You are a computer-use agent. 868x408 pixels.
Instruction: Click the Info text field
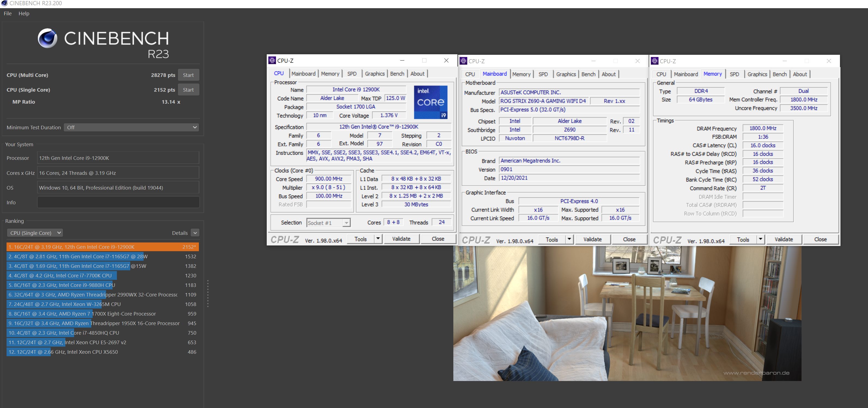[x=118, y=202]
